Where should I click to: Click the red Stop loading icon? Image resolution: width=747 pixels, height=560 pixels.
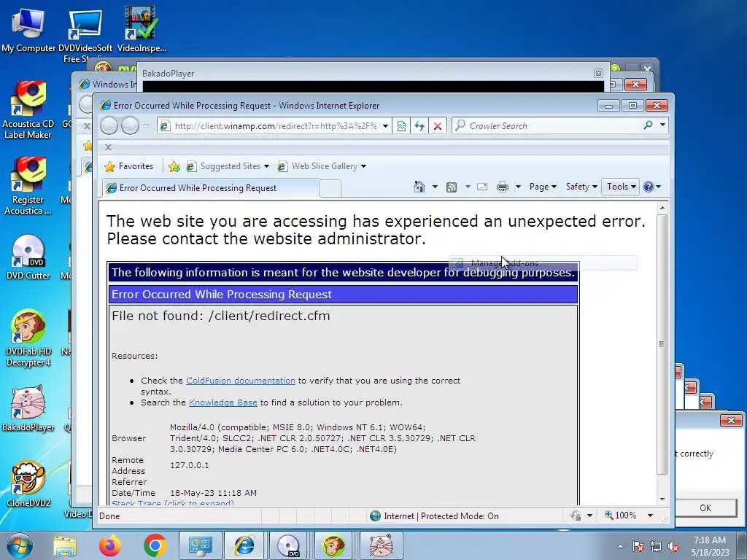pos(438,125)
